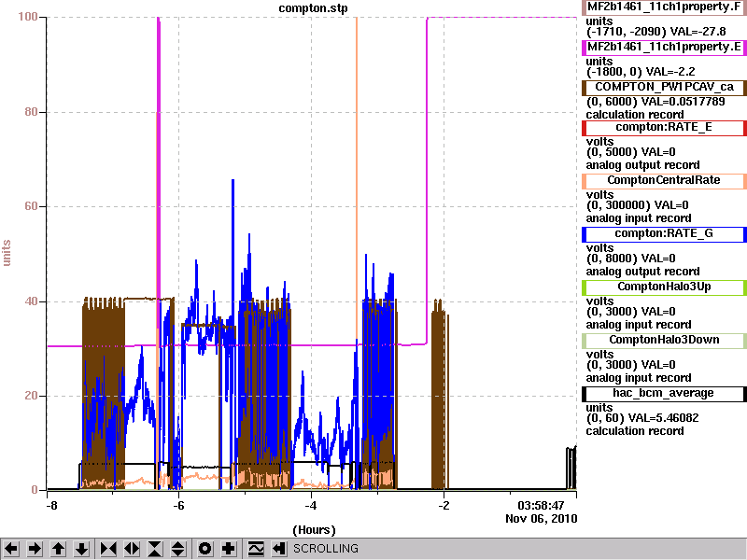This screenshot has height=560, width=747.
Task: Select the ComptonCentralRate curve legend
Action: coord(664,180)
